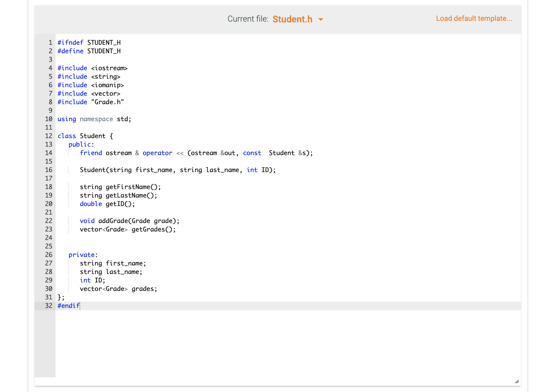Select the Student.h filename label
554x392 pixels.
(292, 19)
